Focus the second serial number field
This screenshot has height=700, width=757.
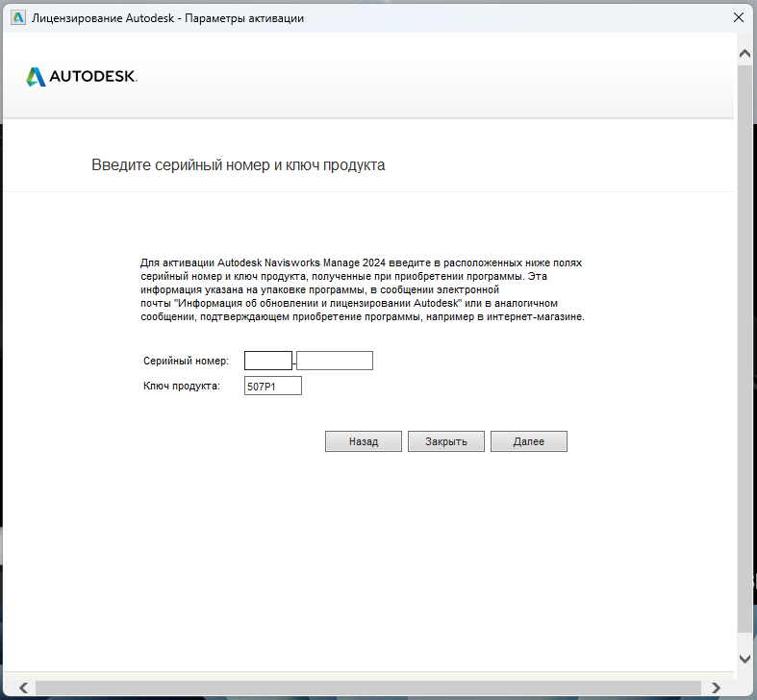pyautogui.click(x=335, y=361)
